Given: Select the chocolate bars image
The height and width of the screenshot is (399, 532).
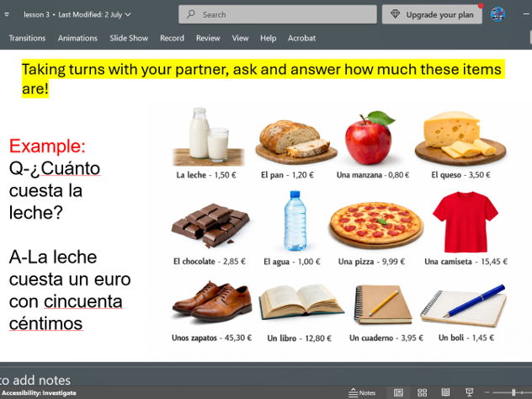Looking at the screenshot, I should 210,225.
